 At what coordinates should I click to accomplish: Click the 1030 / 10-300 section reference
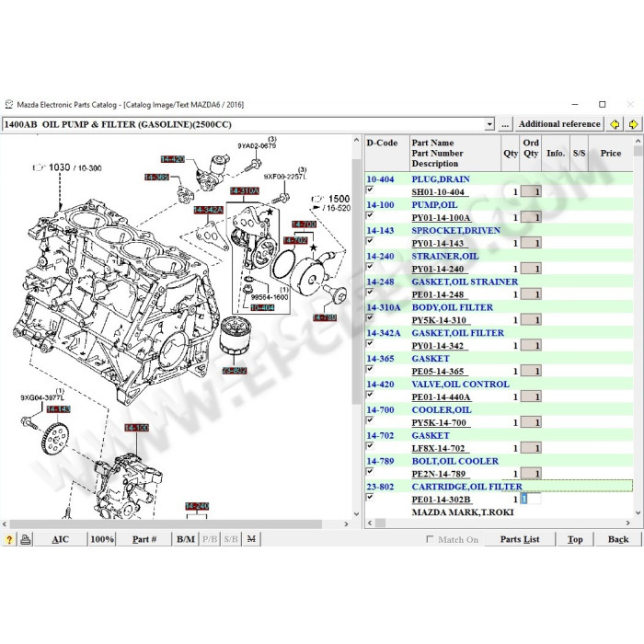(x=67, y=167)
